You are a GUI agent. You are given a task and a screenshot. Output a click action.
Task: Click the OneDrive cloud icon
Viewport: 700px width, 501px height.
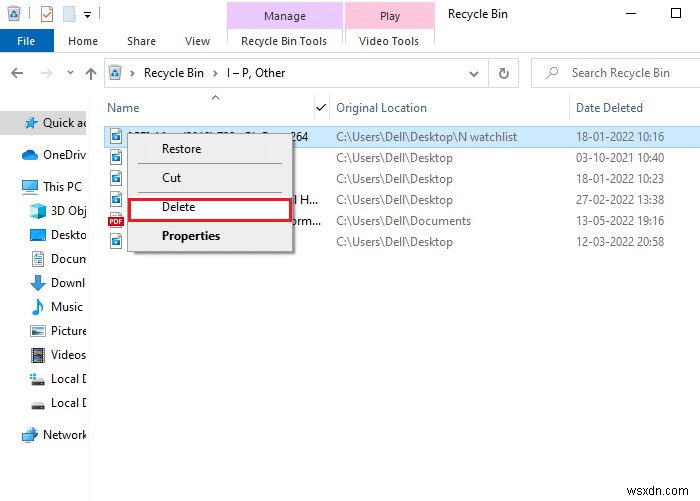click(30, 155)
